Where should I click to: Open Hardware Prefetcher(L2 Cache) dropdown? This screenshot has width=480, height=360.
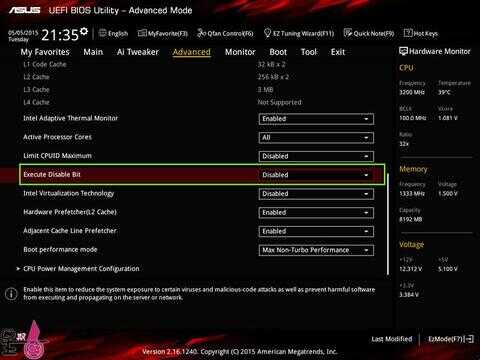coord(316,213)
